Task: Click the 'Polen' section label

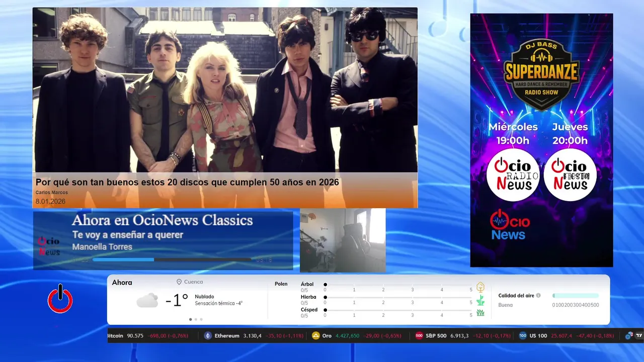Action: [x=281, y=284]
